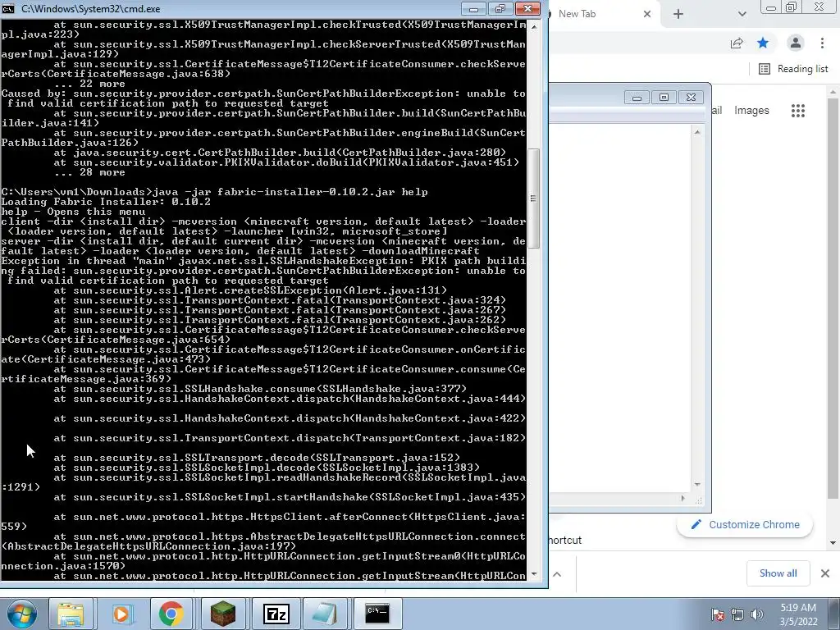Open the network tray icon

[737, 614]
